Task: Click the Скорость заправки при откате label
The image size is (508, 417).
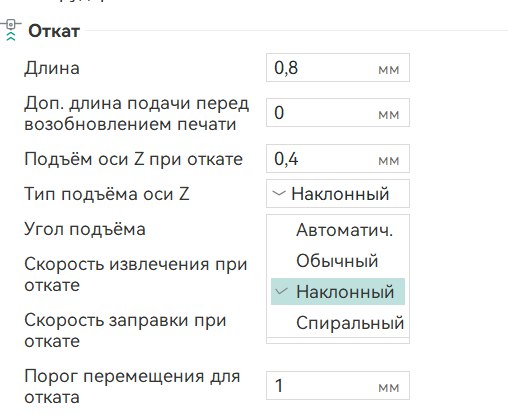Action: click(x=125, y=331)
